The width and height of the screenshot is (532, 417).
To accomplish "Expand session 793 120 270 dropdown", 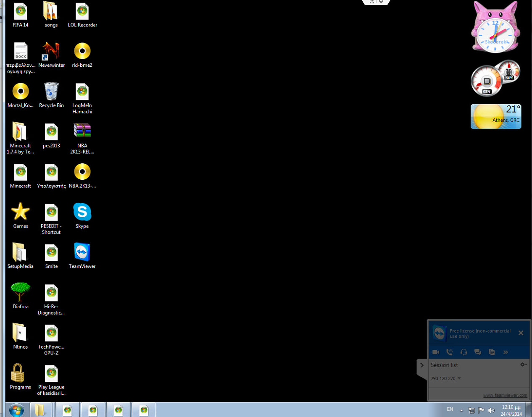I will pos(459,378).
